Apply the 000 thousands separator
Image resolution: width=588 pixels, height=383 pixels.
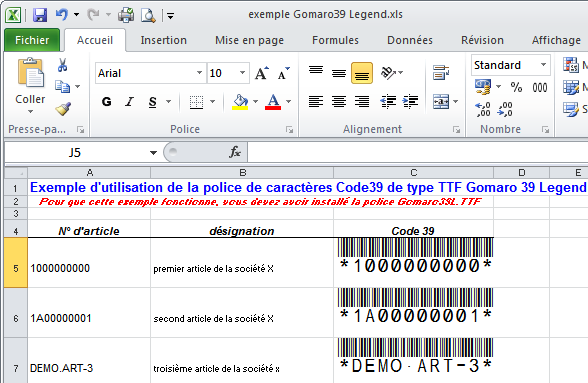(540, 87)
